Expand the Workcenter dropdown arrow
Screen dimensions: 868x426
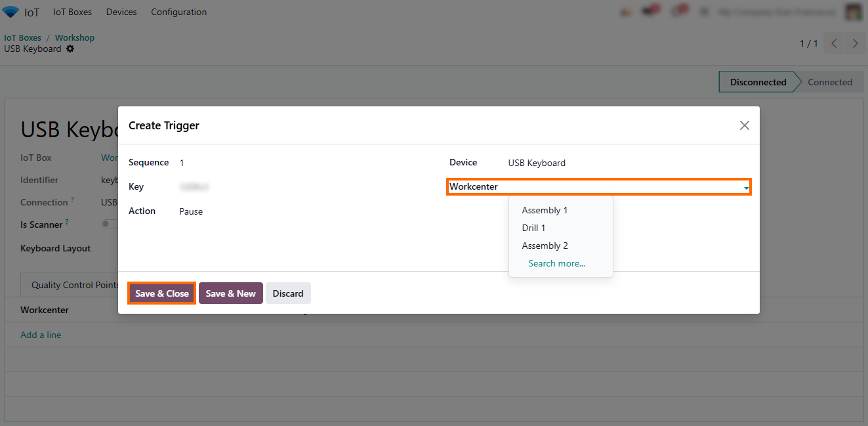point(746,188)
